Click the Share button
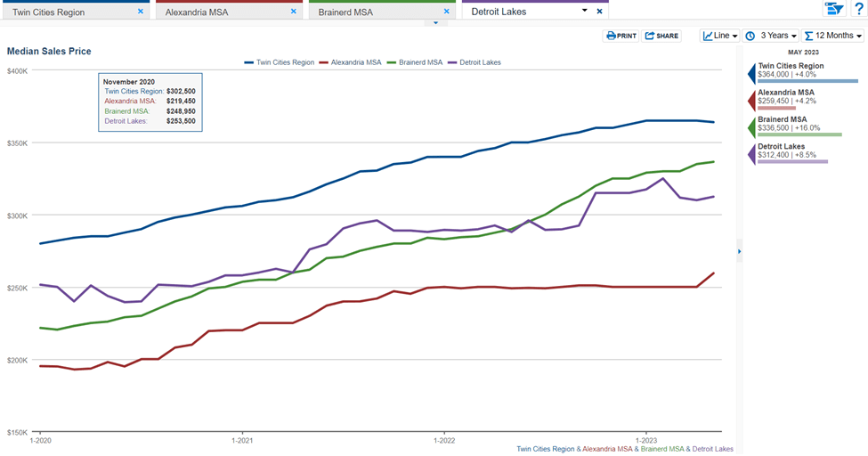The height and width of the screenshot is (456, 868). pos(661,36)
